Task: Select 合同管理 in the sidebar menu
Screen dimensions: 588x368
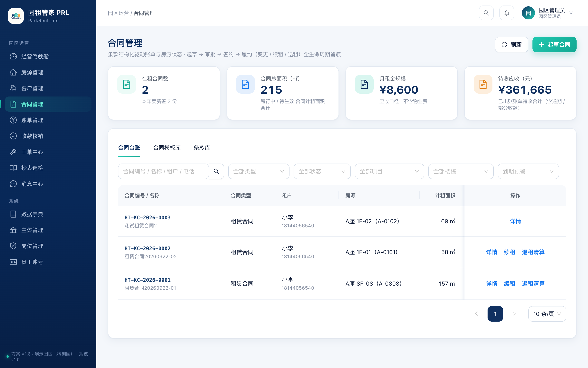Action: click(x=48, y=104)
